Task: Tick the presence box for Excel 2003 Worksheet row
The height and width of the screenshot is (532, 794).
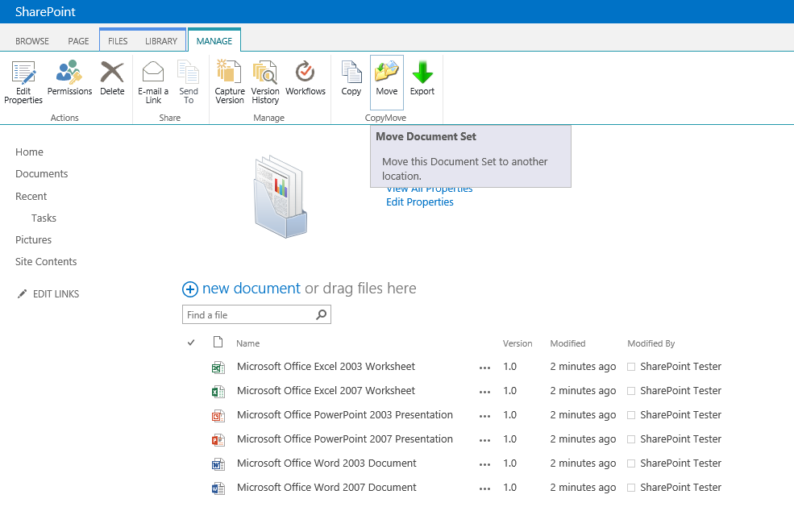Action: 631,367
